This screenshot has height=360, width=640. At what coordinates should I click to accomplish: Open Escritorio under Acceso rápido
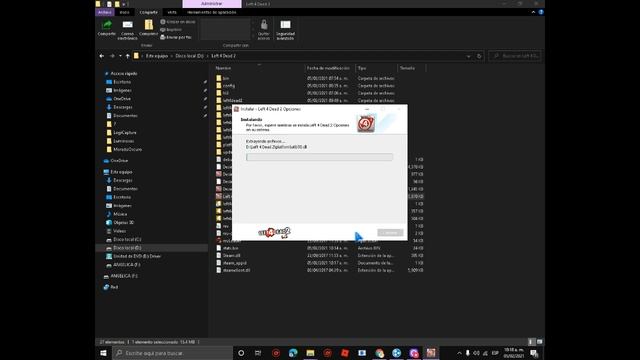(122, 82)
